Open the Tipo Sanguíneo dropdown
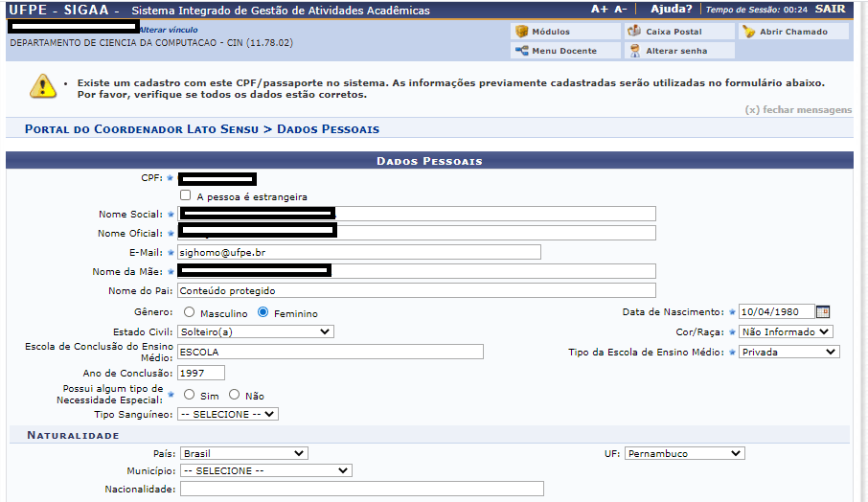The image size is (868, 502). tap(227, 414)
